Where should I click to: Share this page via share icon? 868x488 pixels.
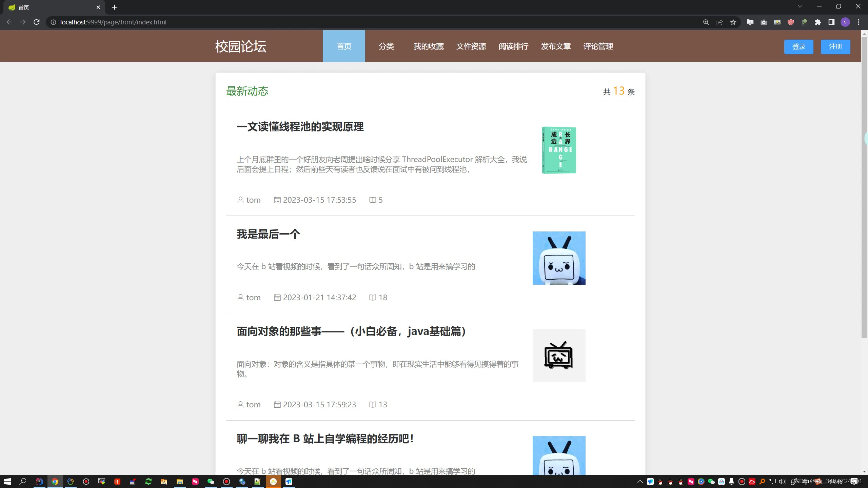point(719,22)
